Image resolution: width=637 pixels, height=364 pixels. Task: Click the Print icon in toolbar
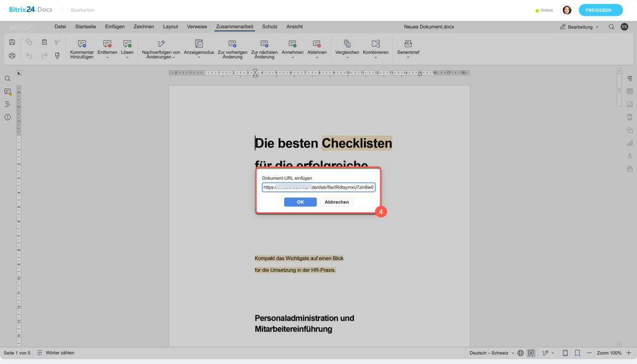point(12,56)
